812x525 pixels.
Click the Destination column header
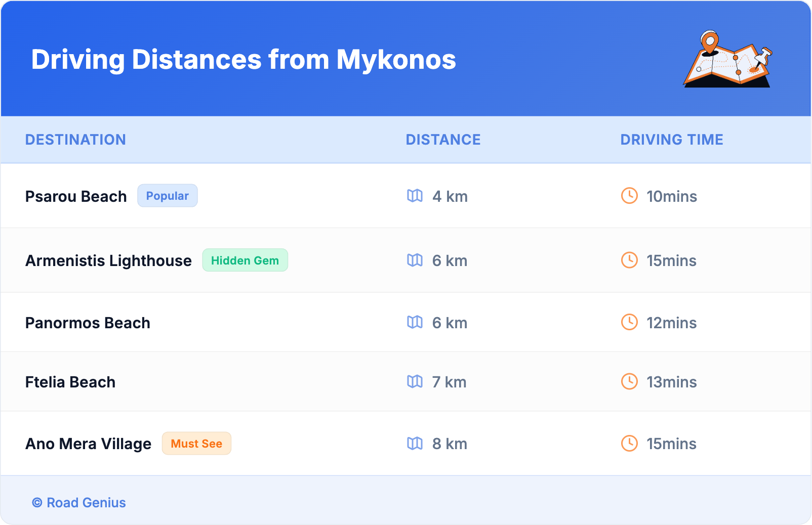(x=75, y=140)
